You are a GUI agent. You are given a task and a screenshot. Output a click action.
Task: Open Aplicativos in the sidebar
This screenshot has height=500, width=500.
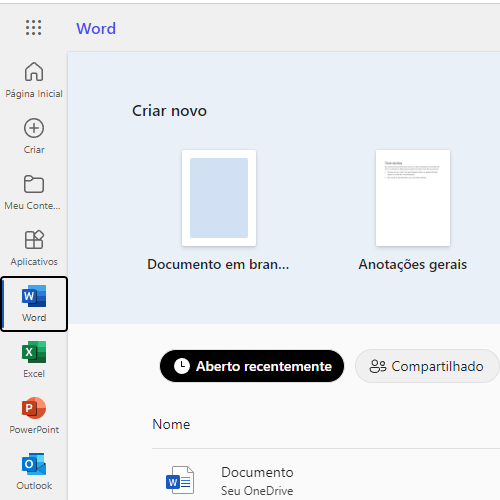pos(34,248)
